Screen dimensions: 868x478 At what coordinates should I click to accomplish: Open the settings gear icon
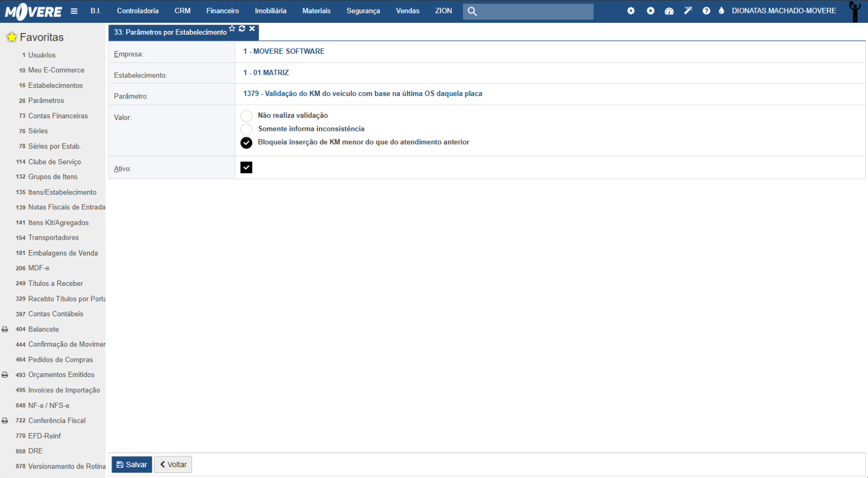click(x=631, y=11)
